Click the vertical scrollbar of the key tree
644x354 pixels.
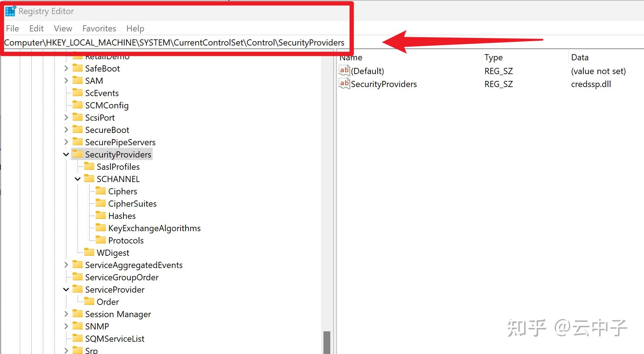[x=326, y=340]
